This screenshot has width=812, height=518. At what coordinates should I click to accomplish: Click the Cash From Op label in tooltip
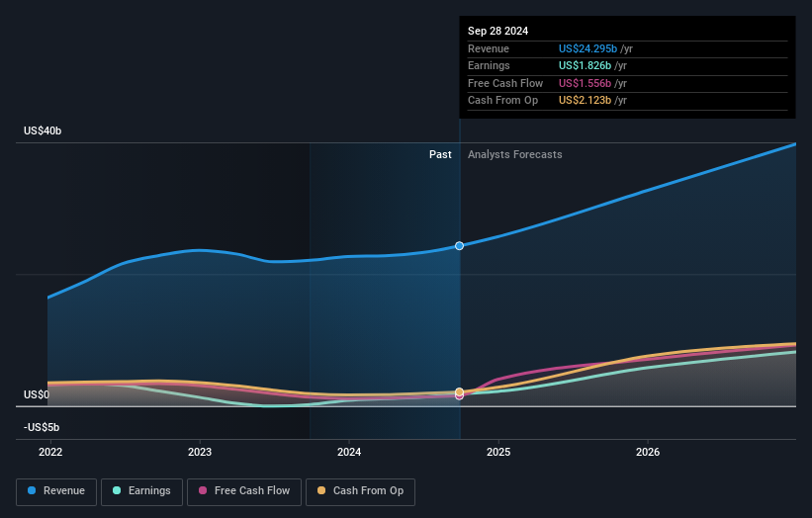(x=502, y=101)
